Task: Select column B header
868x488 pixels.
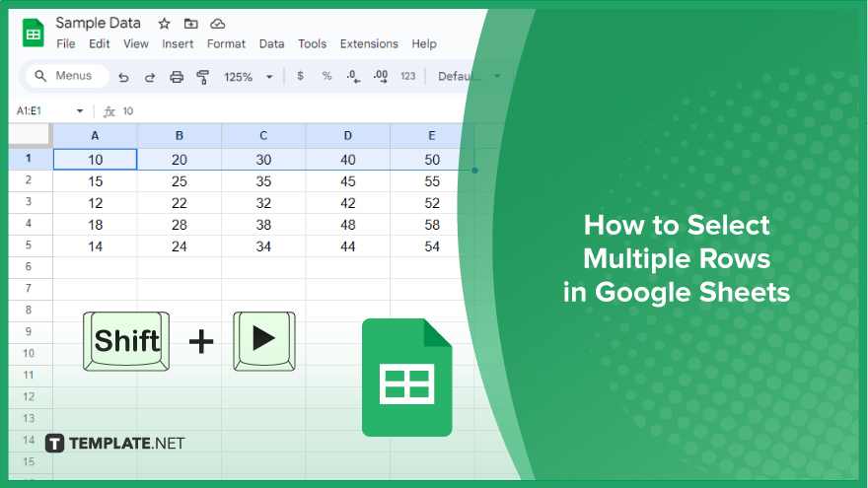Action: [x=180, y=136]
